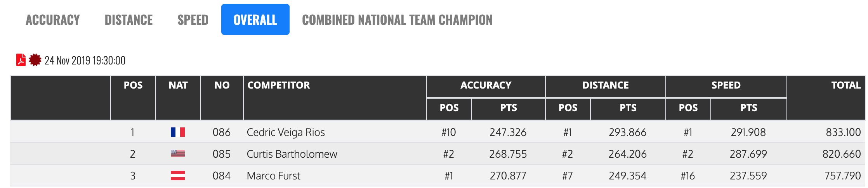Click competitor Marco Furst
Viewport: 868px width, 188px height.
click(x=273, y=176)
